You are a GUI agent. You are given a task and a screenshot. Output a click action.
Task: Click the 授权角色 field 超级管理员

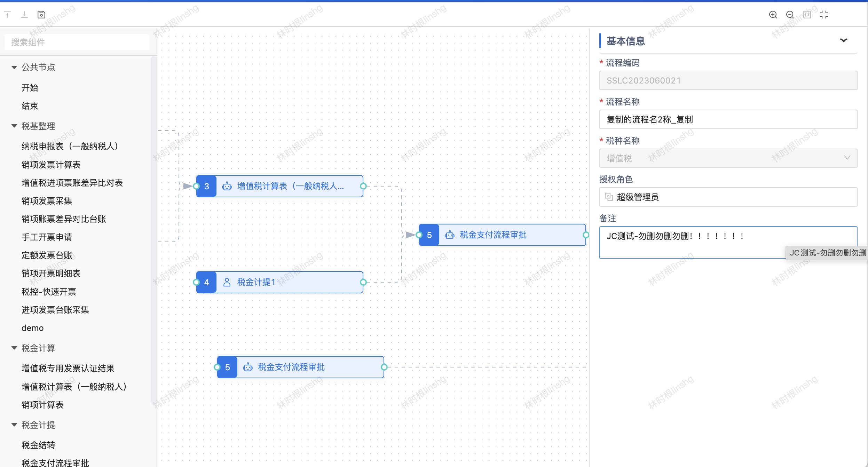pyautogui.click(x=728, y=197)
